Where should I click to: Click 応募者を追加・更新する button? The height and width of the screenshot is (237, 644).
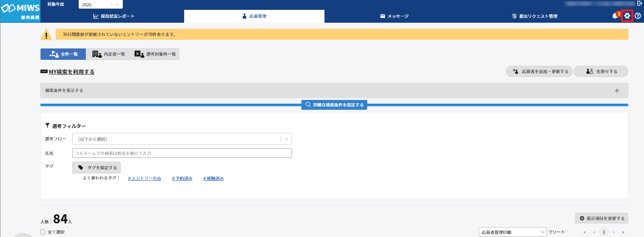[x=539, y=72]
